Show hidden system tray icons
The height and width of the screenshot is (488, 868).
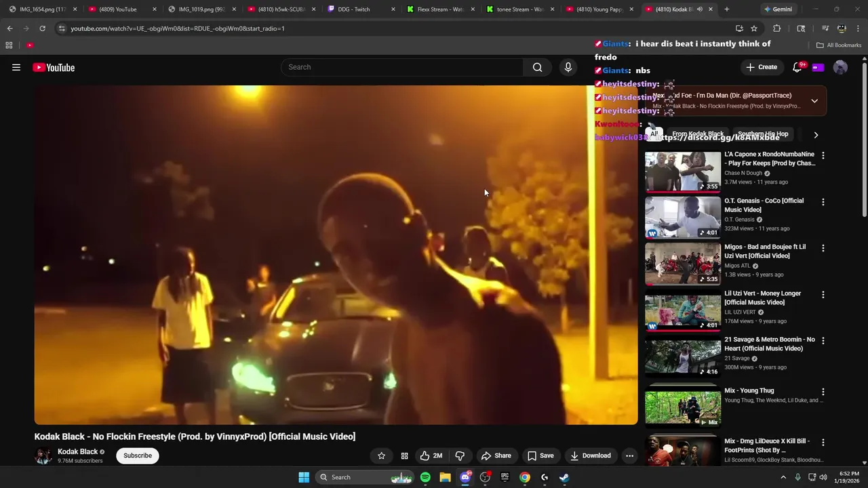783,477
